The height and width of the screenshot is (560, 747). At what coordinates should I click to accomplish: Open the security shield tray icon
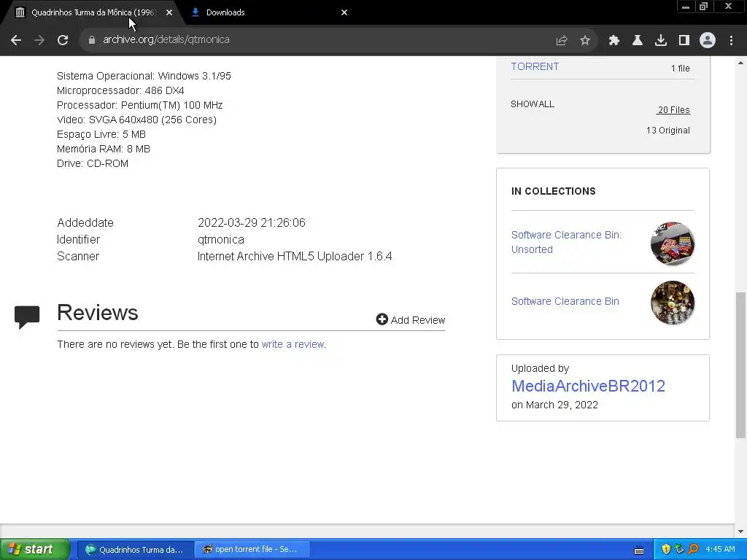point(666,550)
